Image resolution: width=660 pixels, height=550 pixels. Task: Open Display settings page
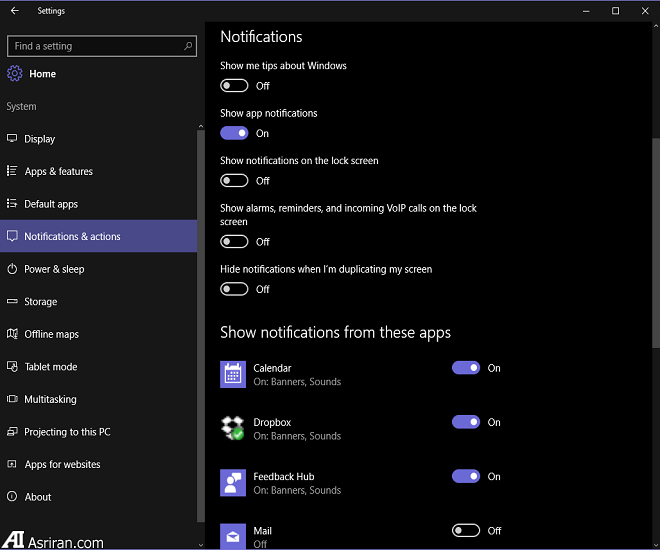[x=40, y=139]
